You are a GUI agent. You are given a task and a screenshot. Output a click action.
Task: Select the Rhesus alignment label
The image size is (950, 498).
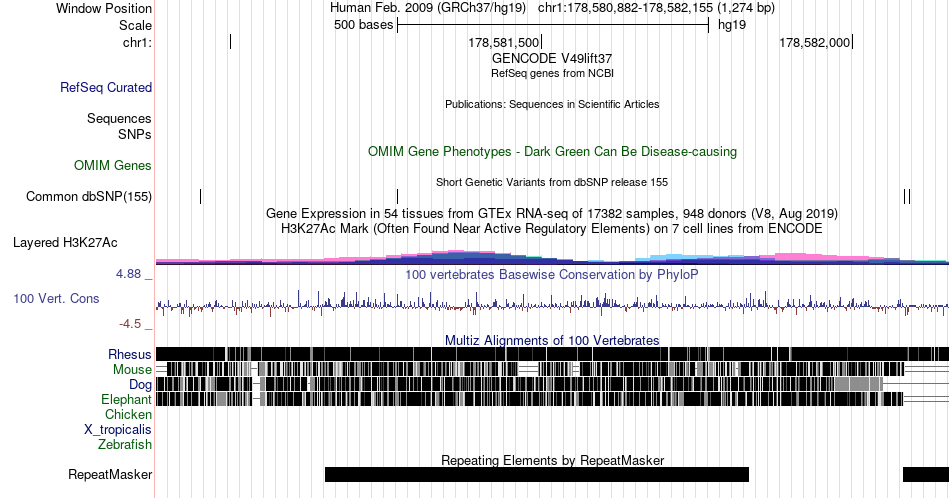coord(130,354)
